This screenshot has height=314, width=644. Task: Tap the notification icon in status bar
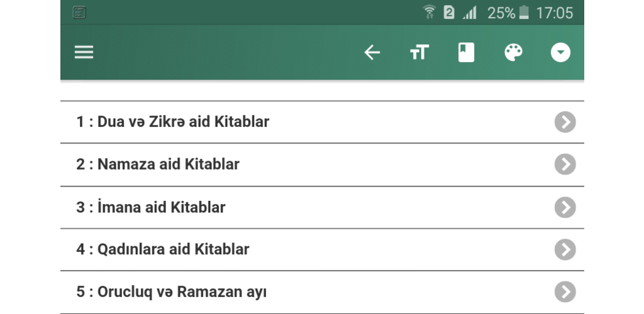click(79, 13)
